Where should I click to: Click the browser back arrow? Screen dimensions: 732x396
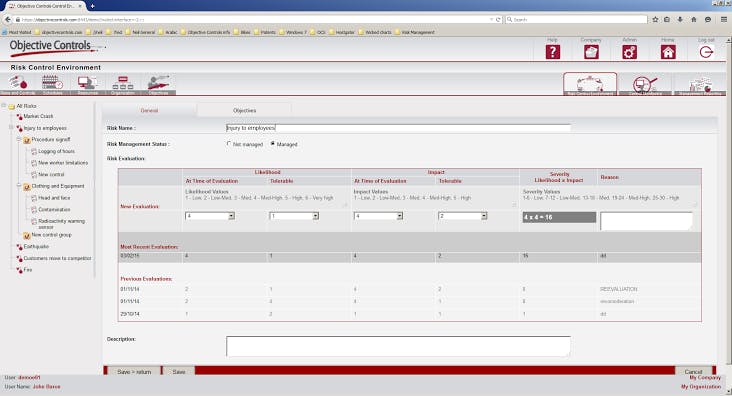pos(7,20)
